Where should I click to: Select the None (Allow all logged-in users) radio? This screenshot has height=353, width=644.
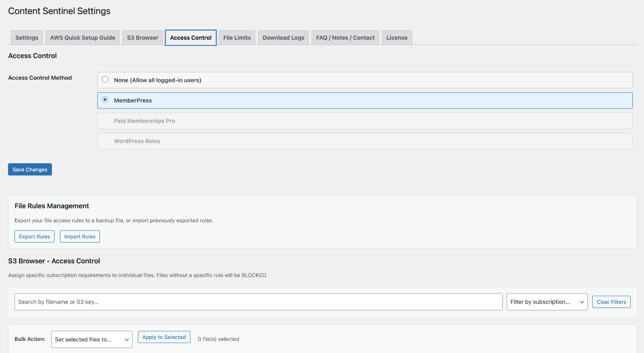click(105, 80)
